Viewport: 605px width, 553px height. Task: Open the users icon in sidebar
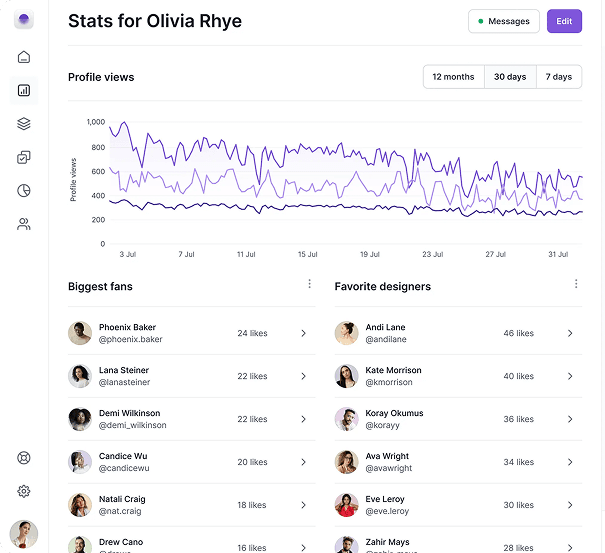coord(24,224)
